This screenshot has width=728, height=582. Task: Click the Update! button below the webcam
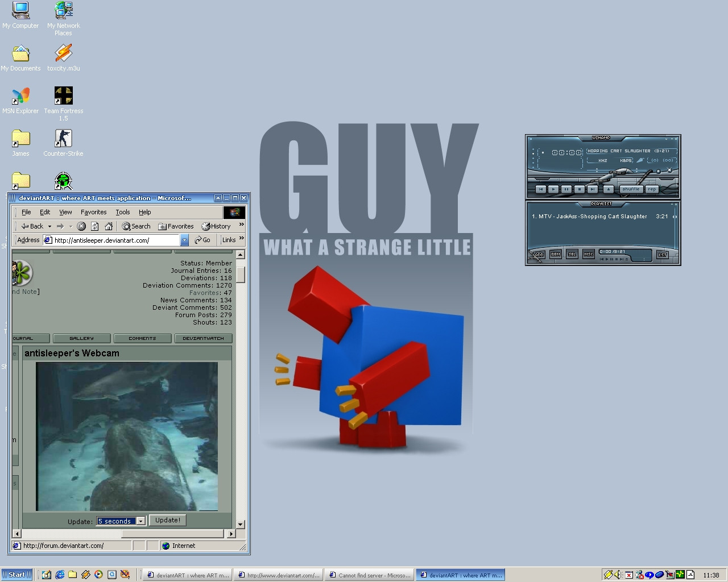(x=167, y=520)
